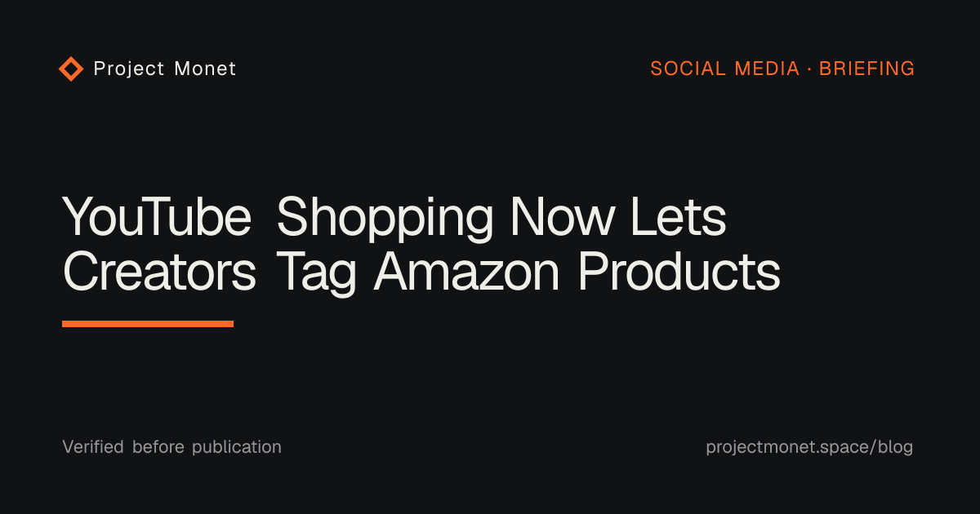Click the Verified before publication text
This screenshot has width=980, height=514.
171,447
